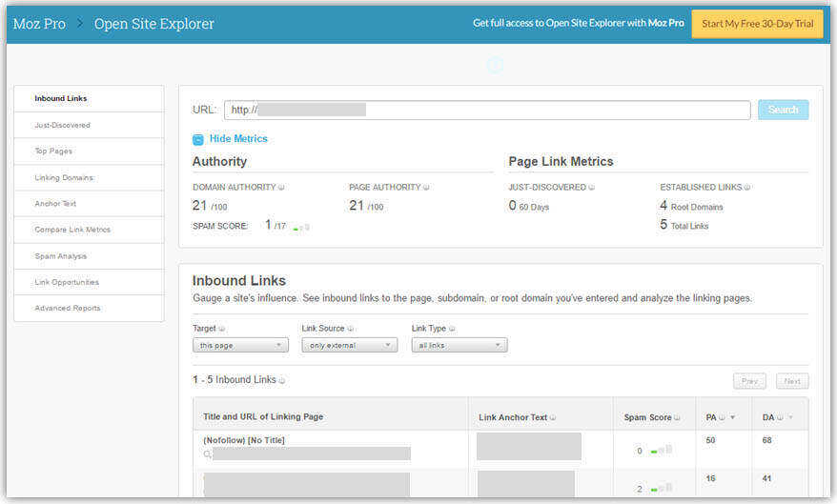
Task: Open the Target 'this page' dropdown
Action: [x=241, y=346]
